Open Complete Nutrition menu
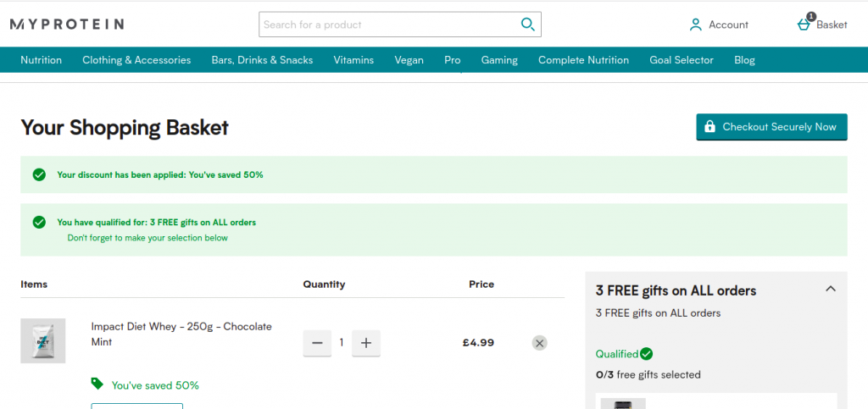 click(583, 60)
